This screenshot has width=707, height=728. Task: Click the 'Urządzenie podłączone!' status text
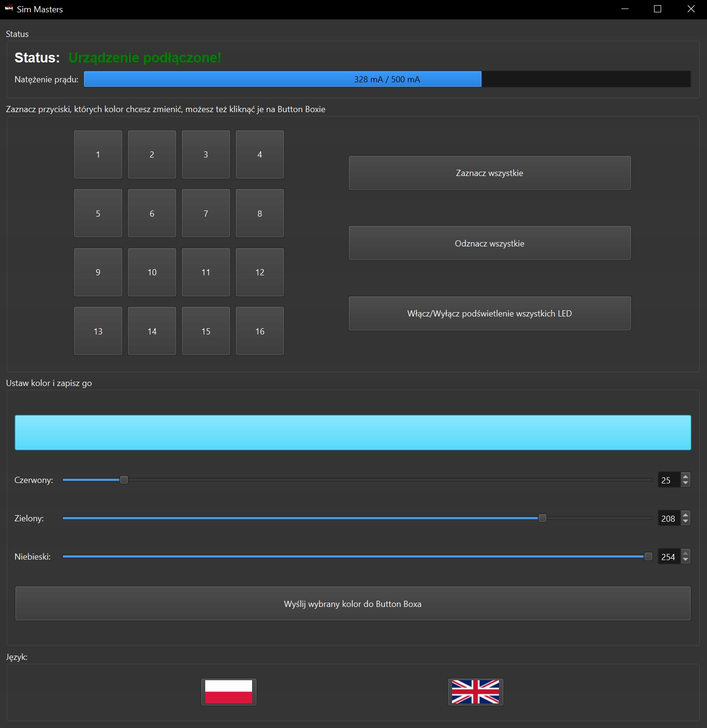tap(145, 58)
